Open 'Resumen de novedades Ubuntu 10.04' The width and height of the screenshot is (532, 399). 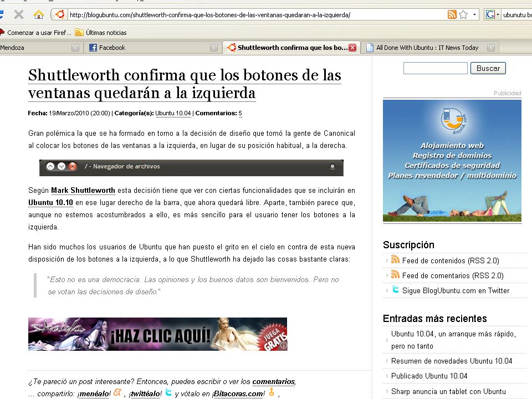[452, 361]
